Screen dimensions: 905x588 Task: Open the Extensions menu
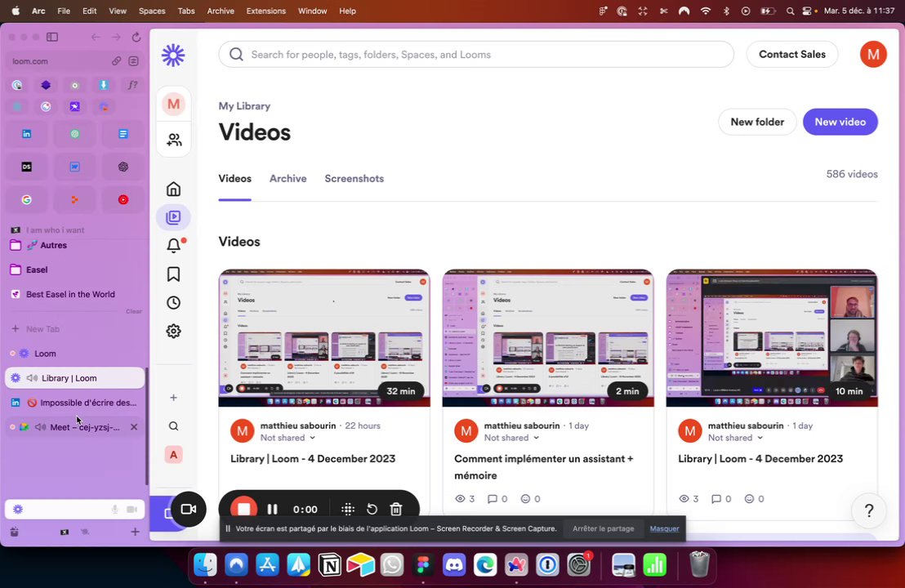point(265,11)
